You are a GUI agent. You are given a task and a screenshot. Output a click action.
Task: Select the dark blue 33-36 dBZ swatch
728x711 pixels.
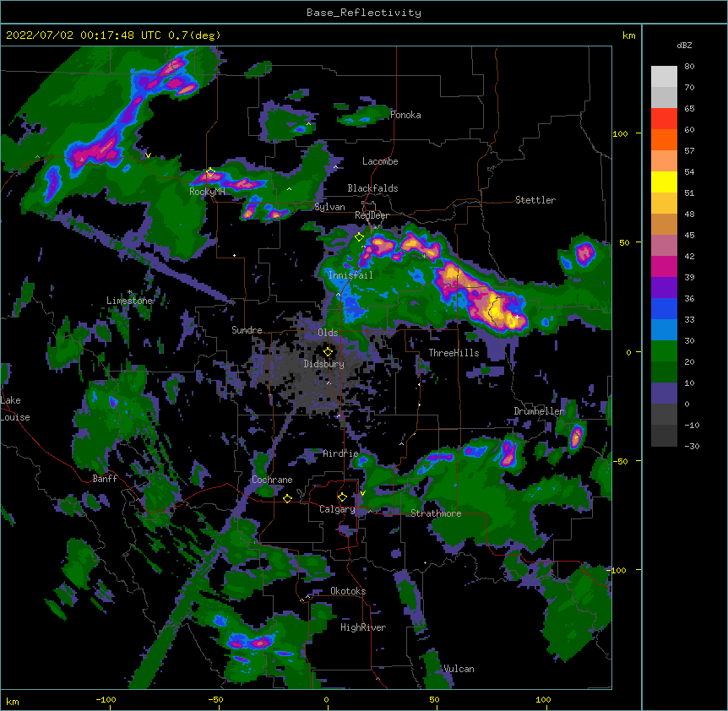click(x=664, y=308)
